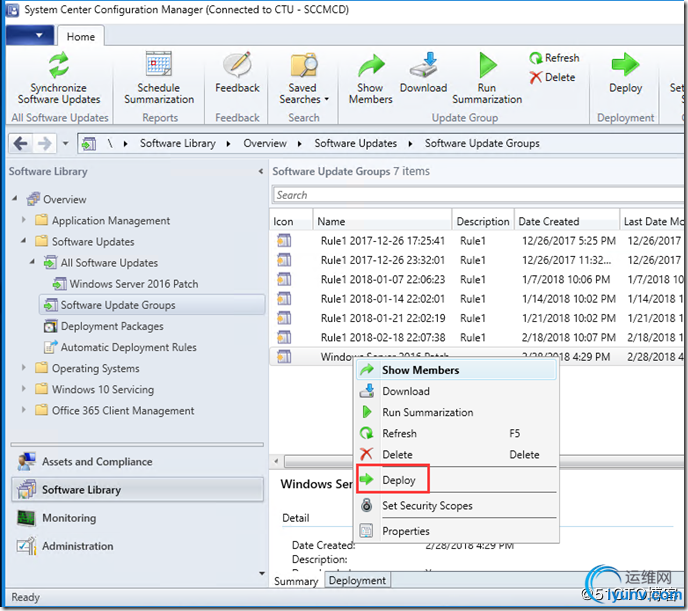688x611 pixels.
Task: Click Synchronize Software Updates ribbon icon
Action: (59, 64)
